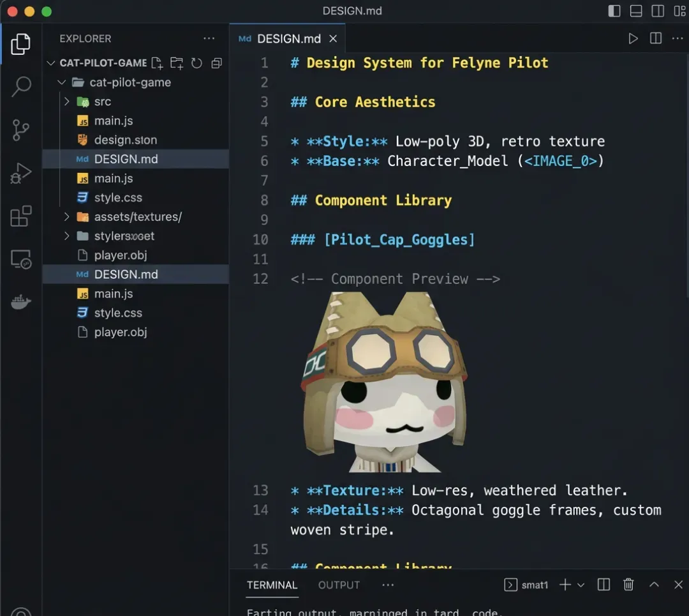Screen dimensions: 689x616
Task: Click the New File icon in explorer header
Action: [157, 63]
